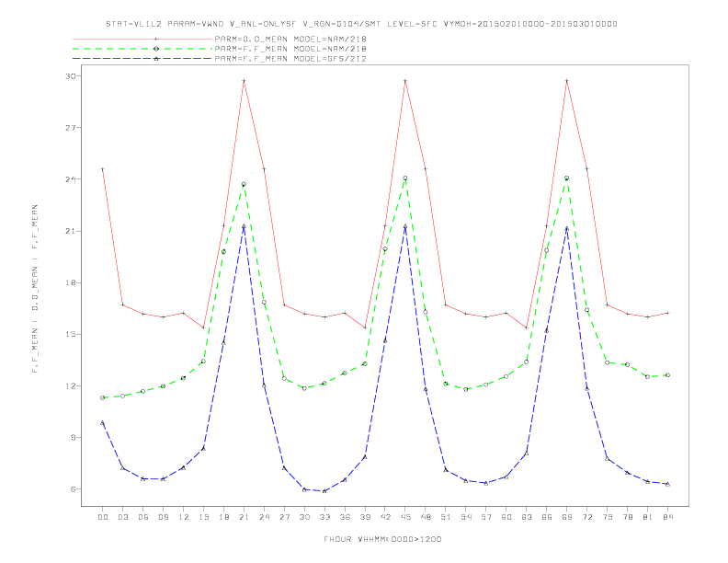
Task: Click y-axis tick label 18
Action: point(71,282)
